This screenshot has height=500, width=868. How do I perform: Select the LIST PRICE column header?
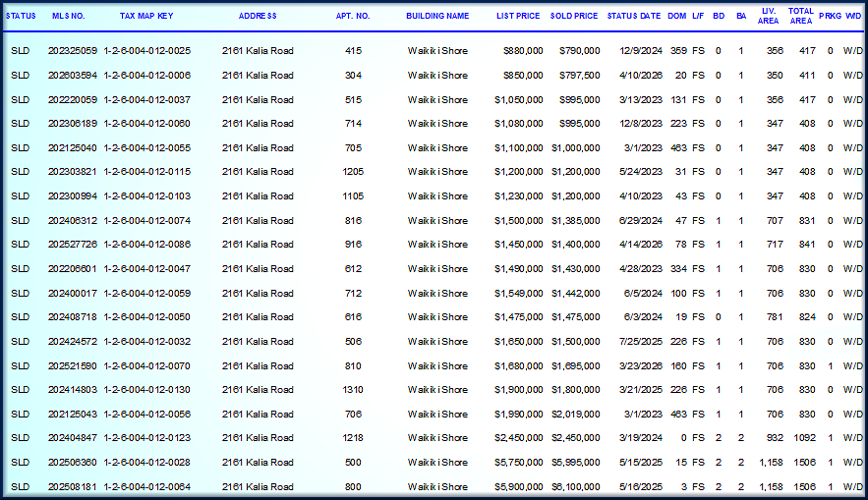point(518,16)
